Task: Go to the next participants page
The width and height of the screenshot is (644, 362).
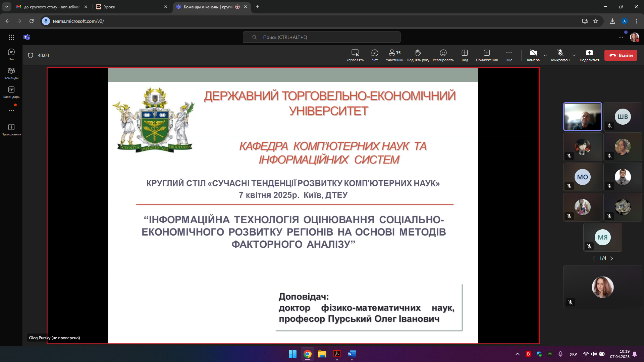Action: [612, 258]
